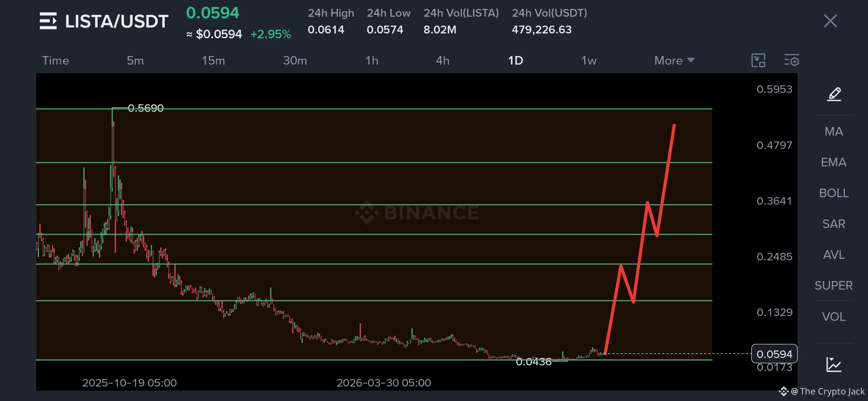The width and height of the screenshot is (868, 401).
Task: Toggle the MA indicator
Action: [x=834, y=131]
